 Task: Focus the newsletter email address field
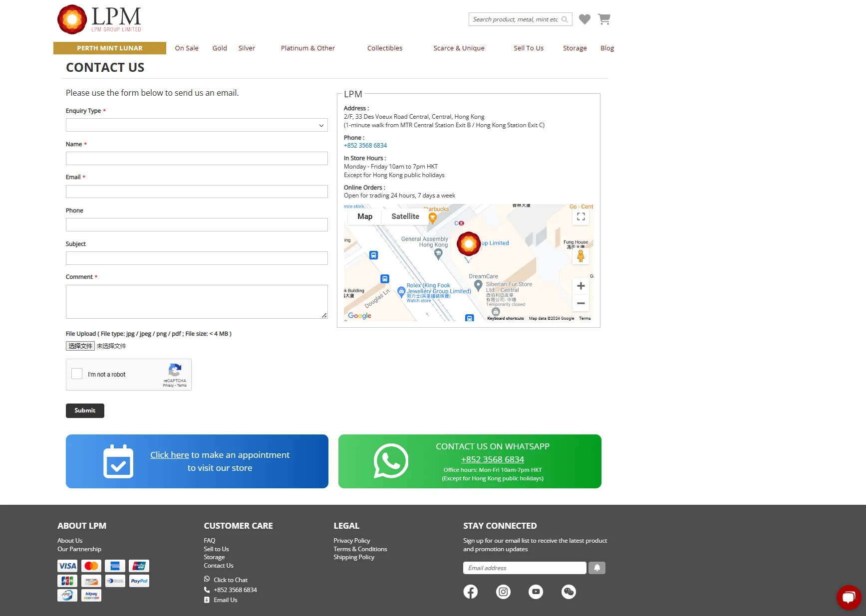tap(525, 568)
